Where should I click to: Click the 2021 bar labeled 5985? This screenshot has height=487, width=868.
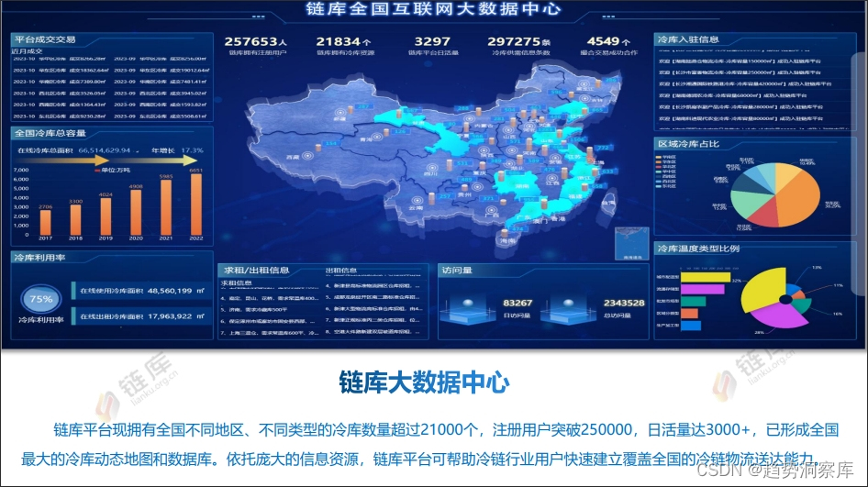pyautogui.click(x=166, y=207)
